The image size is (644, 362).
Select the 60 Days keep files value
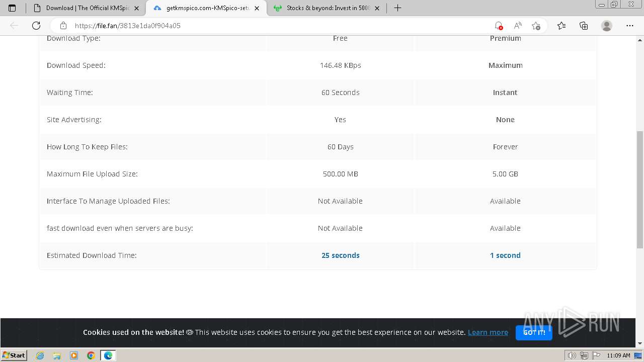(x=341, y=147)
